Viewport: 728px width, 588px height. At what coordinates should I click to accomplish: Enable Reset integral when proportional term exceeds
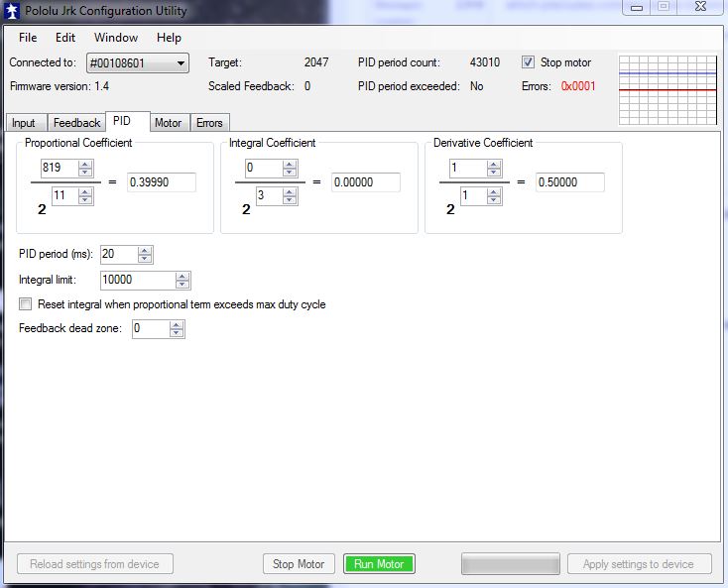[26, 304]
